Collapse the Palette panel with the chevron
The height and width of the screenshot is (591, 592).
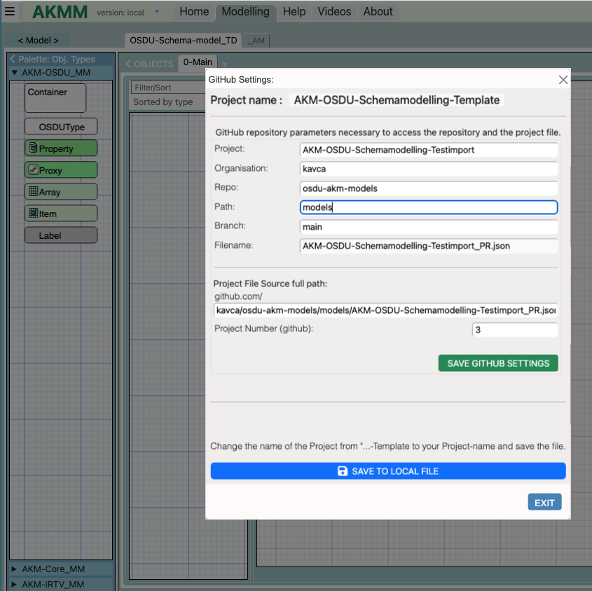click(x=13, y=59)
